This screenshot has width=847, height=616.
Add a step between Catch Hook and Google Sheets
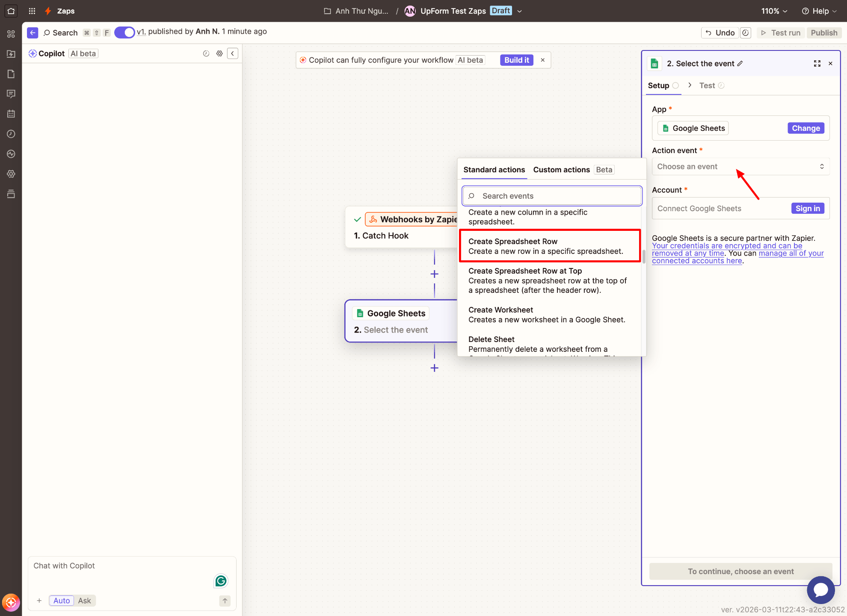pos(435,274)
